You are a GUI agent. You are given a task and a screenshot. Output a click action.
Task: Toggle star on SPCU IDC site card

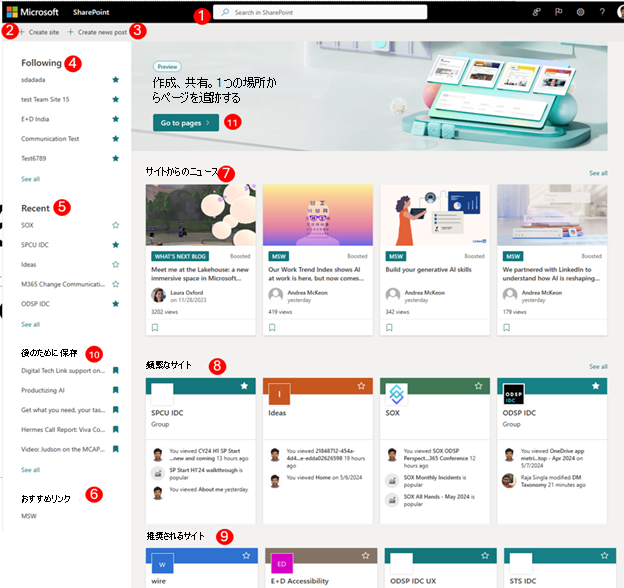244,386
